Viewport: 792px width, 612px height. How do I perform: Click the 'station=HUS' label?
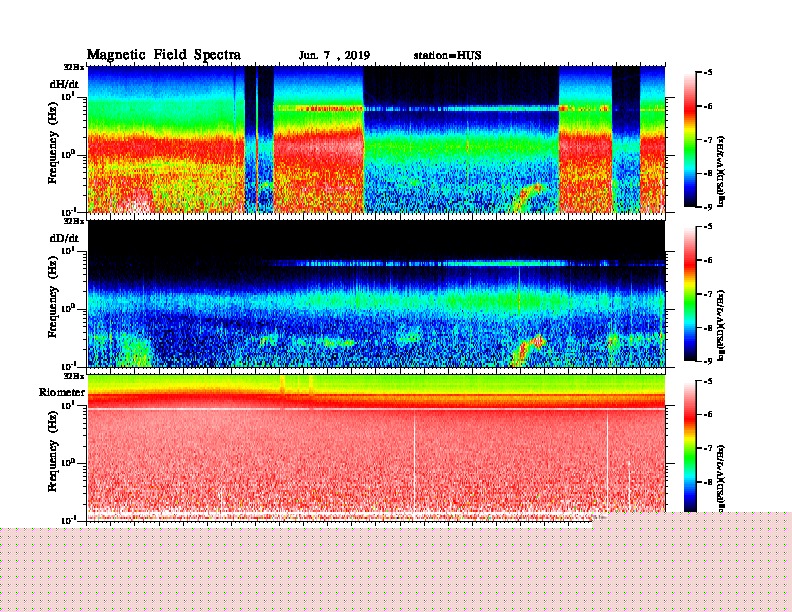447,55
